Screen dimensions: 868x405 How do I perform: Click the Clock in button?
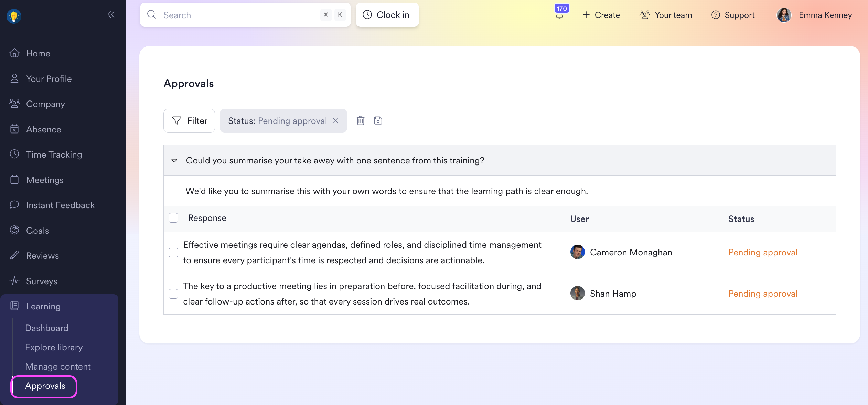[x=387, y=15]
